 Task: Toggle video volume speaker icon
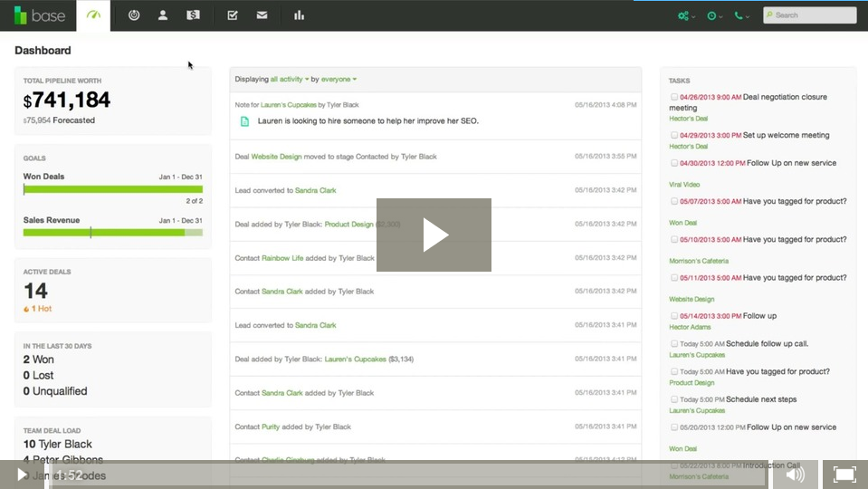pyautogui.click(x=795, y=475)
